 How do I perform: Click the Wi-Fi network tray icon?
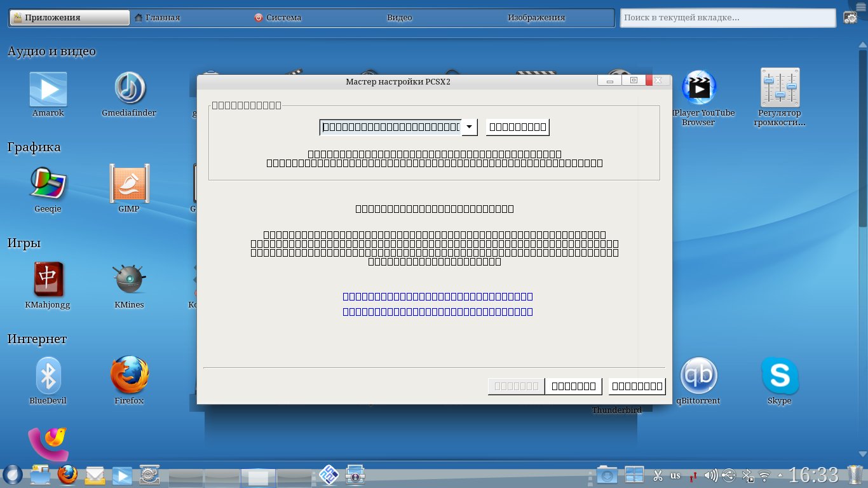pyautogui.click(x=764, y=475)
